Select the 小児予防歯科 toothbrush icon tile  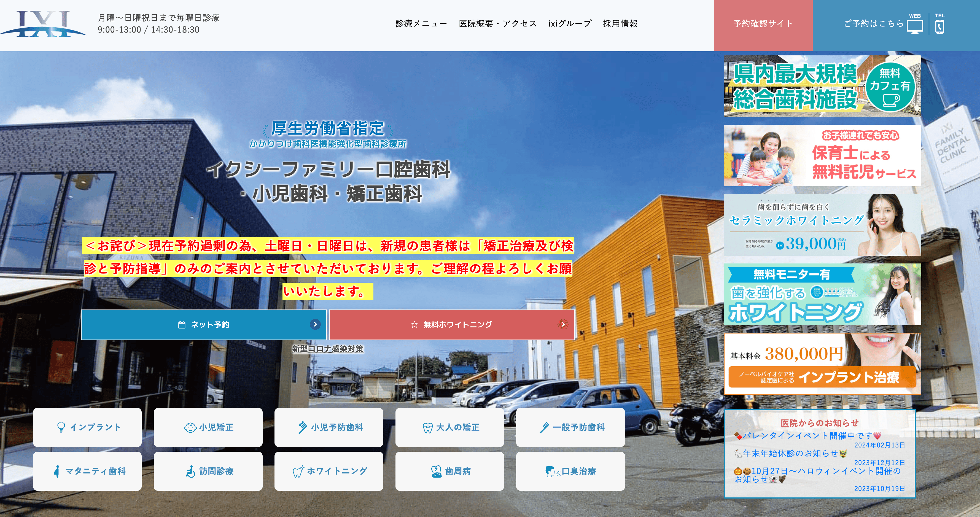(329, 427)
